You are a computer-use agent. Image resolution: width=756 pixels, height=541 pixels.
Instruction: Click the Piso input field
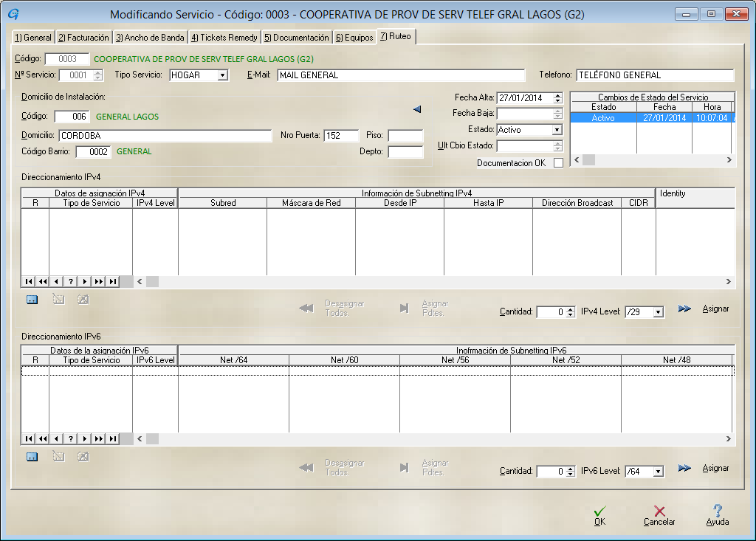tap(405, 136)
